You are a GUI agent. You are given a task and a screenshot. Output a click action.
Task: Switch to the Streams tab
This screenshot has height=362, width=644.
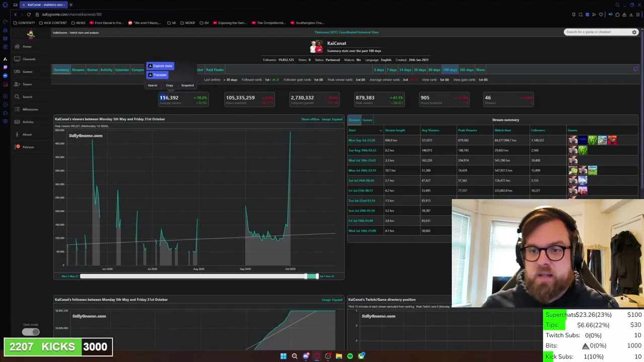[78, 70]
